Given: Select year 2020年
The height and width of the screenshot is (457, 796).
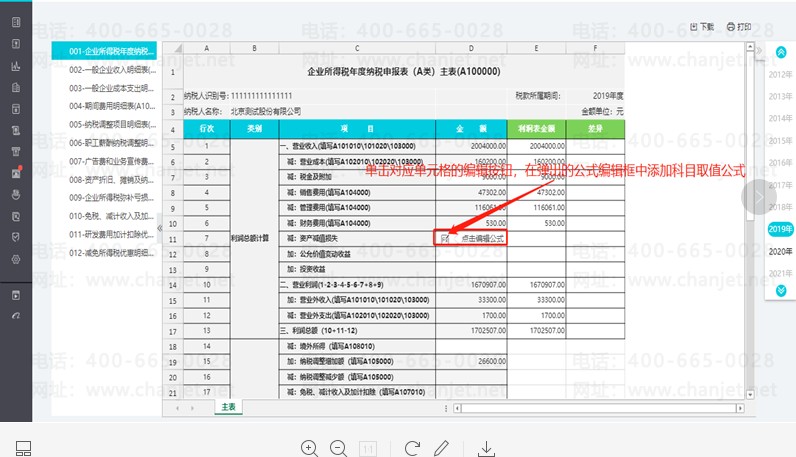Looking at the screenshot, I should pos(780,251).
